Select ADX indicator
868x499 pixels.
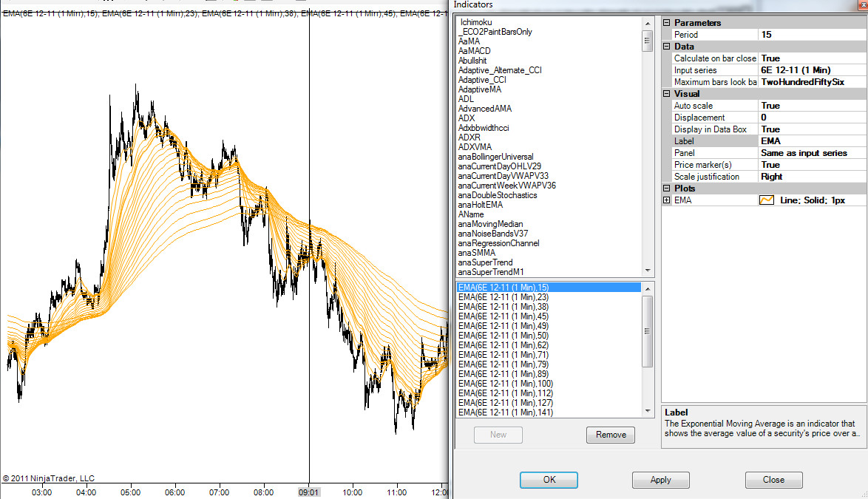pyautogui.click(x=467, y=118)
